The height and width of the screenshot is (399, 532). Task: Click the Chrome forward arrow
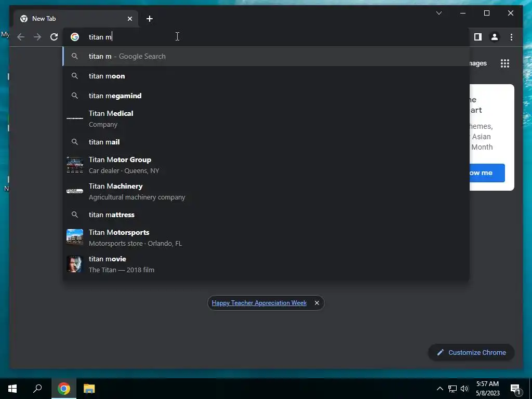(x=37, y=37)
